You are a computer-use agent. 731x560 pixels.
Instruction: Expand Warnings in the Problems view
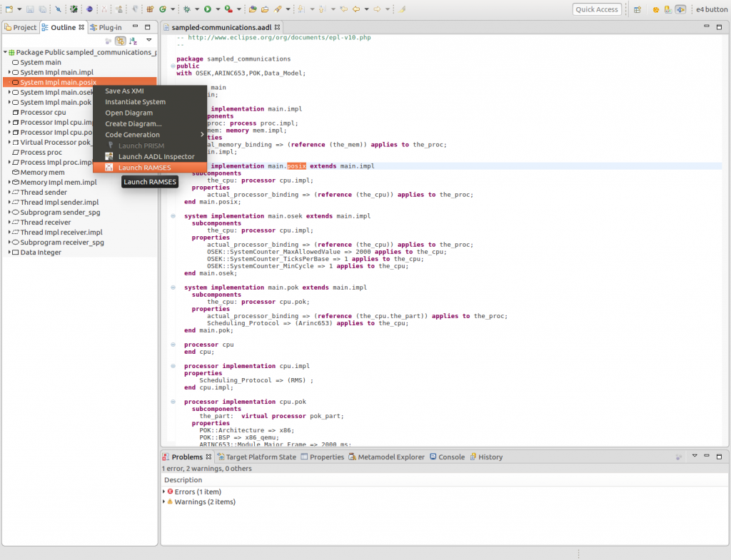click(165, 502)
